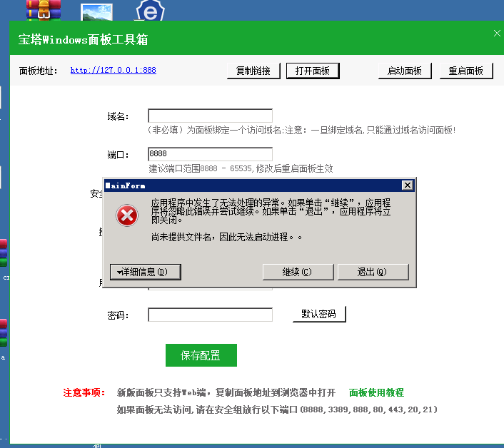Click the 打开面板 button
The width and height of the screenshot is (504, 448).
point(313,71)
